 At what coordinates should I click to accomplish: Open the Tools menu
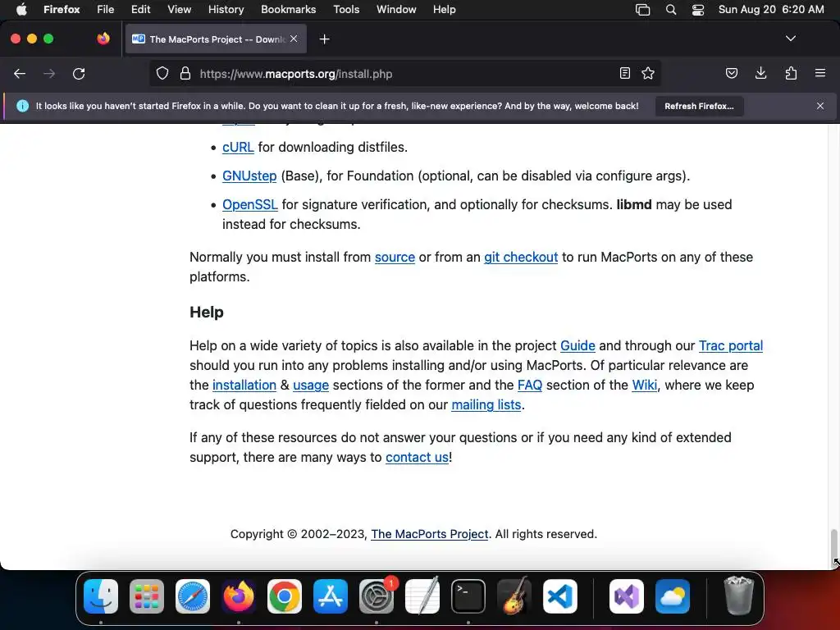click(346, 10)
